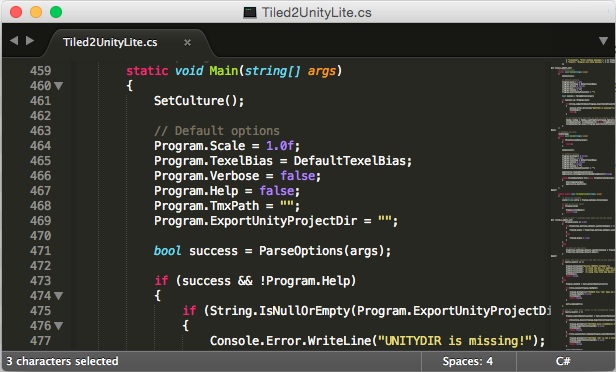Place the cursor in the "UNITYDIR is missing!" string

tap(455, 341)
